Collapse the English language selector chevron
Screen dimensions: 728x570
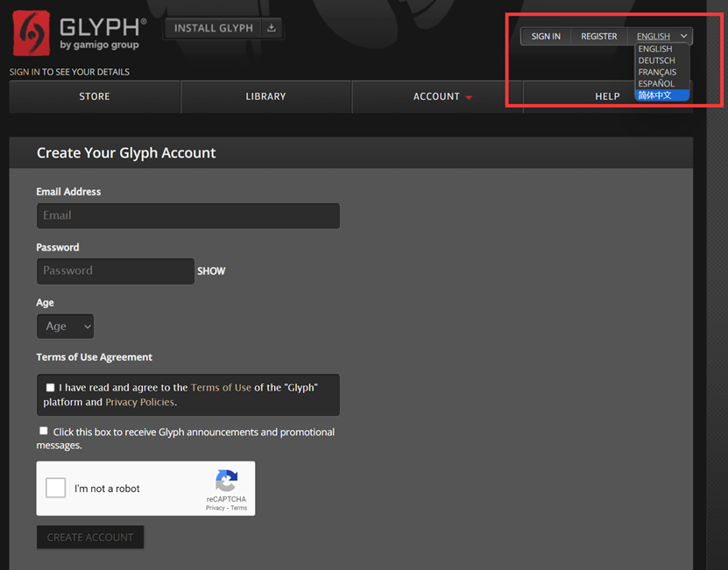(x=684, y=36)
